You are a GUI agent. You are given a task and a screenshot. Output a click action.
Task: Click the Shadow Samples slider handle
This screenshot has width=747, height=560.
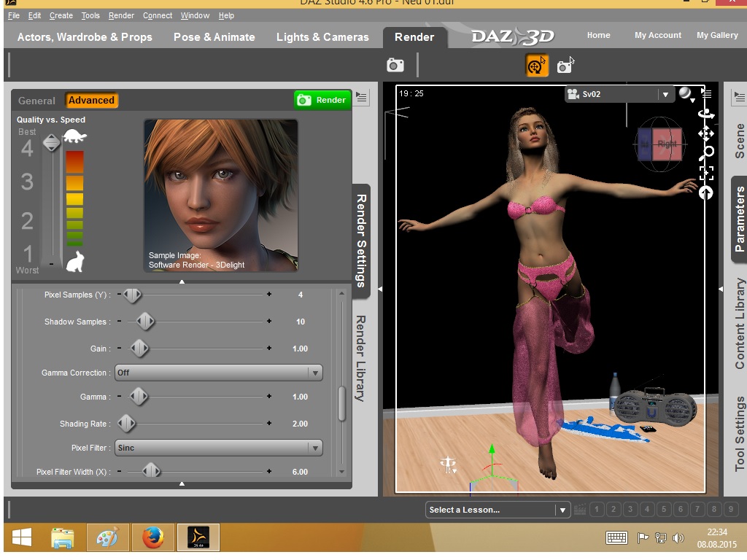coord(145,322)
